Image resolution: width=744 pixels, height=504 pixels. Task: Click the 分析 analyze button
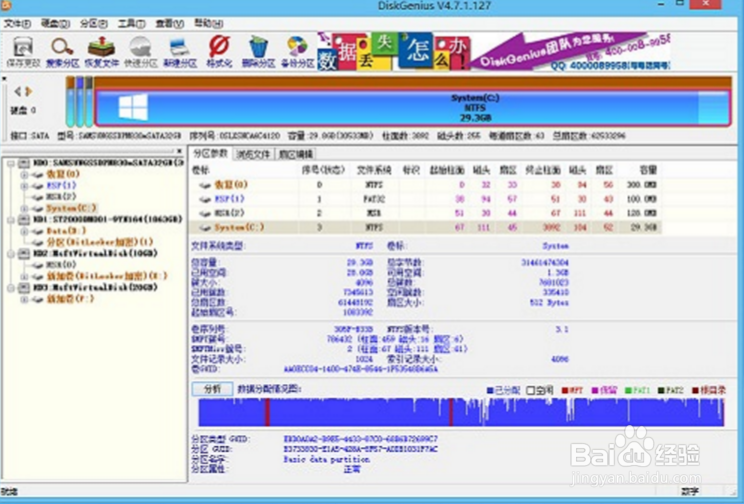coord(213,389)
